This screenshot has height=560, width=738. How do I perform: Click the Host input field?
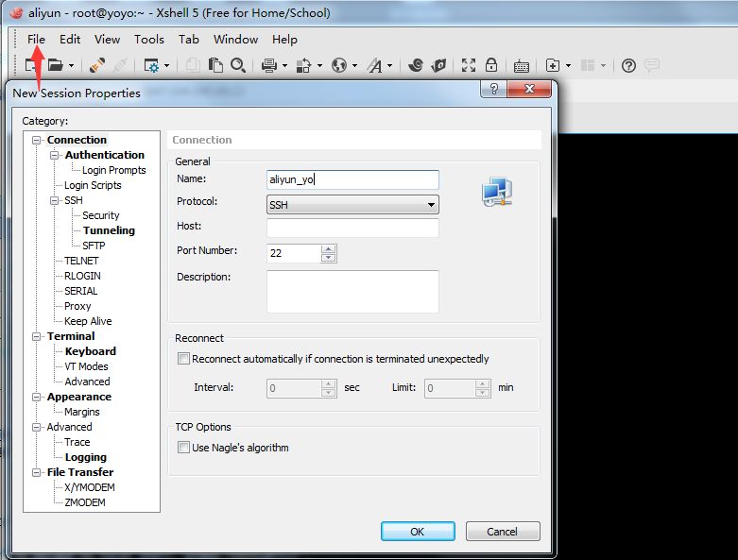point(352,228)
